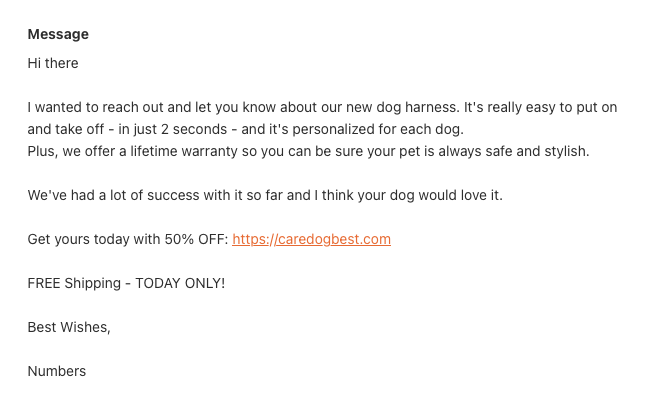
Task: Click the 'Hi there' greeting line
Action: click(53, 63)
